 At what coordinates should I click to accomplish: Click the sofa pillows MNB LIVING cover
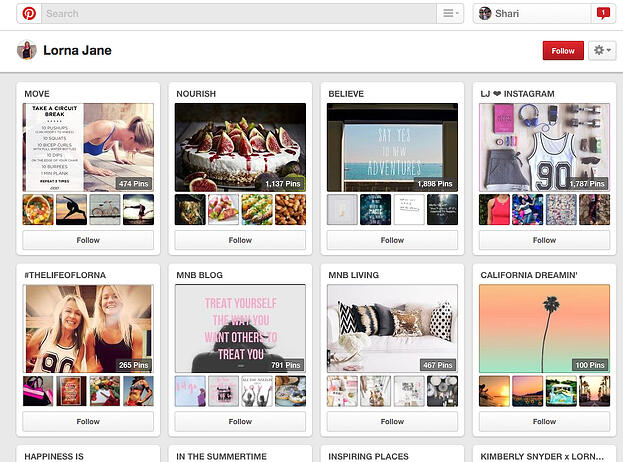[393, 329]
